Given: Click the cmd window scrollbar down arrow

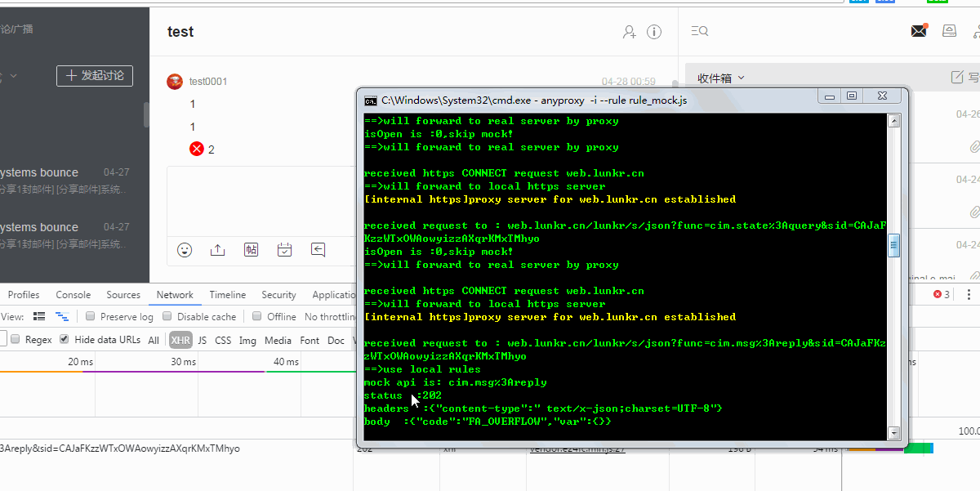Looking at the screenshot, I should 894,433.
